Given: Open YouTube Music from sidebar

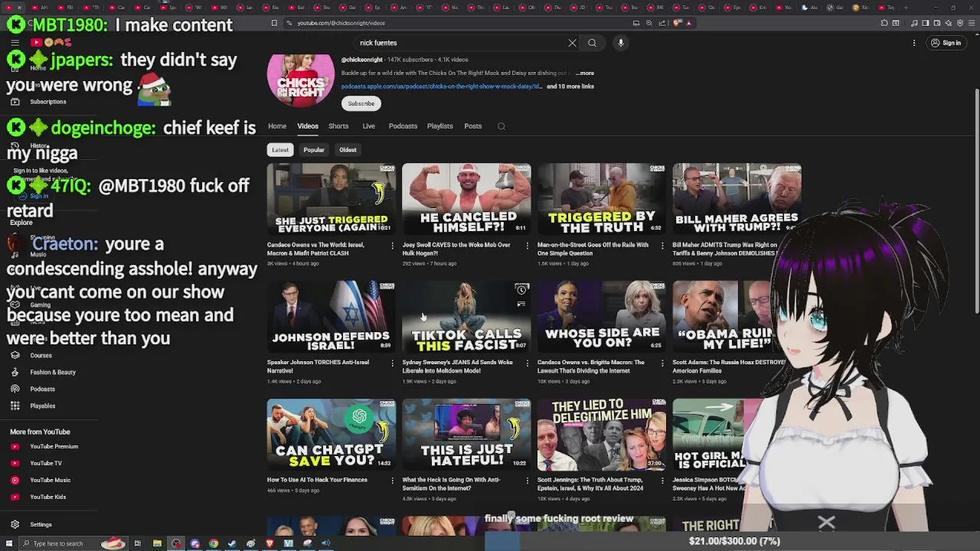Looking at the screenshot, I should click(49, 480).
